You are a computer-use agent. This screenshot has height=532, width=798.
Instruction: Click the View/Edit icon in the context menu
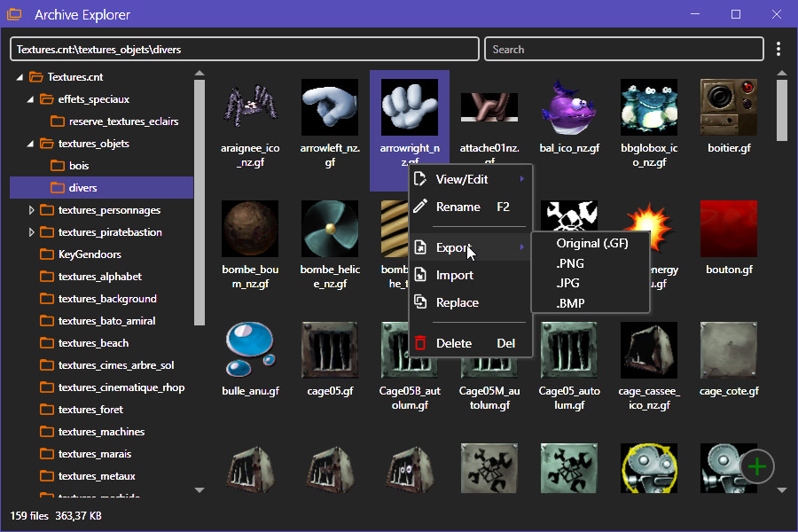point(420,179)
